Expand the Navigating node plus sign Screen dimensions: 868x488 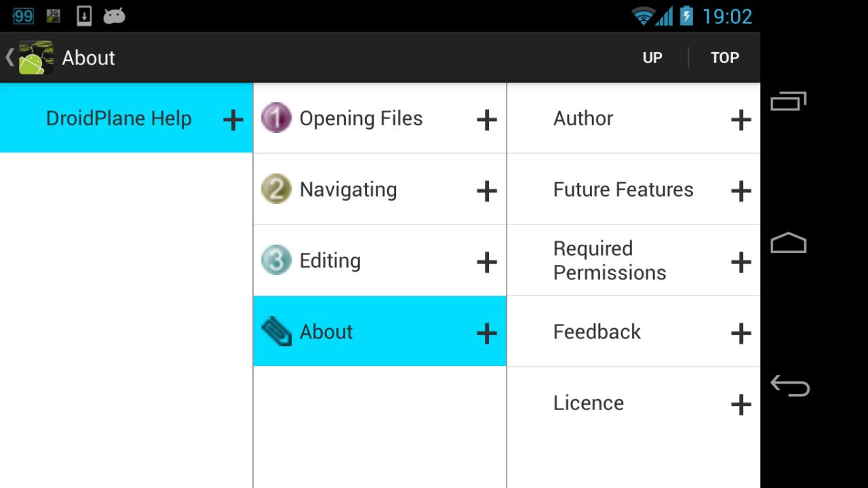(487, 191)
